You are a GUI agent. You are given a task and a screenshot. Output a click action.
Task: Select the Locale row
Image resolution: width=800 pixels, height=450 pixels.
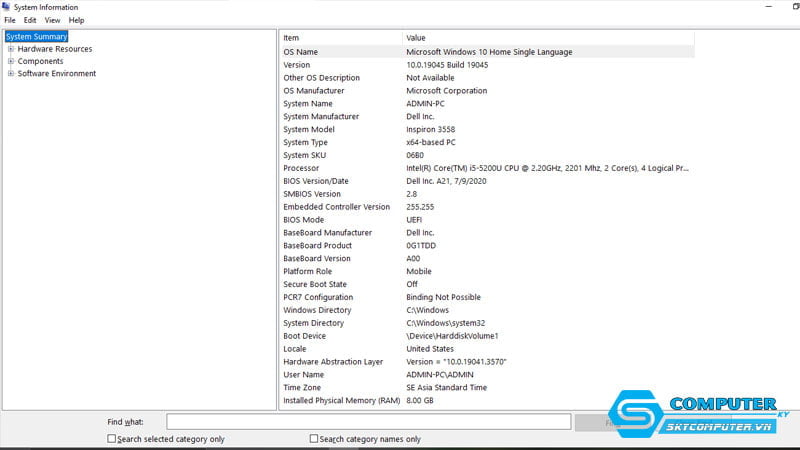(488, 349)
